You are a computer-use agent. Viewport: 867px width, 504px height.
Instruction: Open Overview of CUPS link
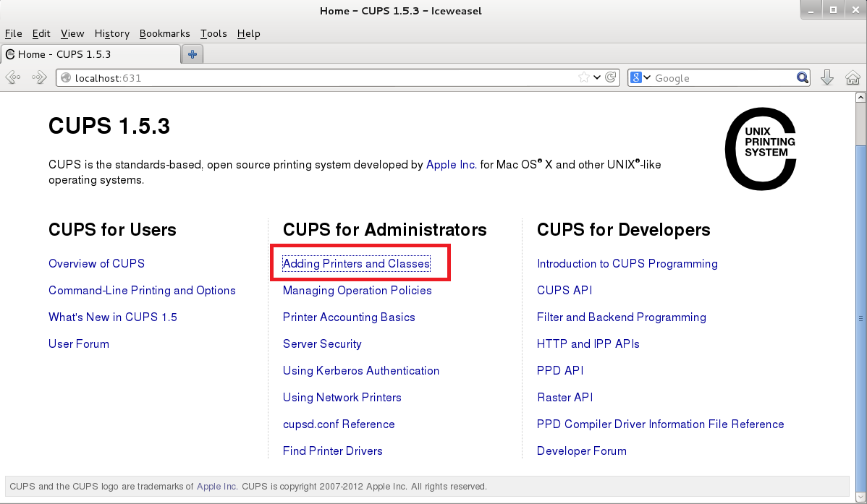pyautogui.click(x=96, y=264)
